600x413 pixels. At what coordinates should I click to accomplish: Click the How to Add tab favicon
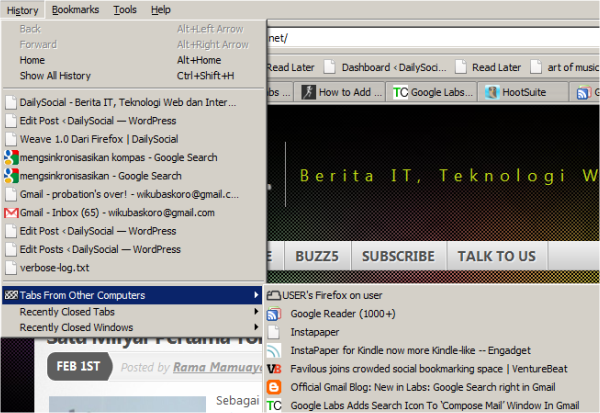(308, 92)
